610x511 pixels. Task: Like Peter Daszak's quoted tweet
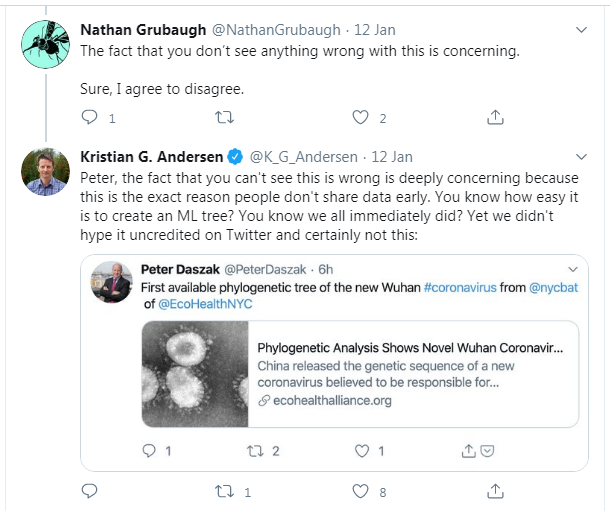click(x=357, y=451)
